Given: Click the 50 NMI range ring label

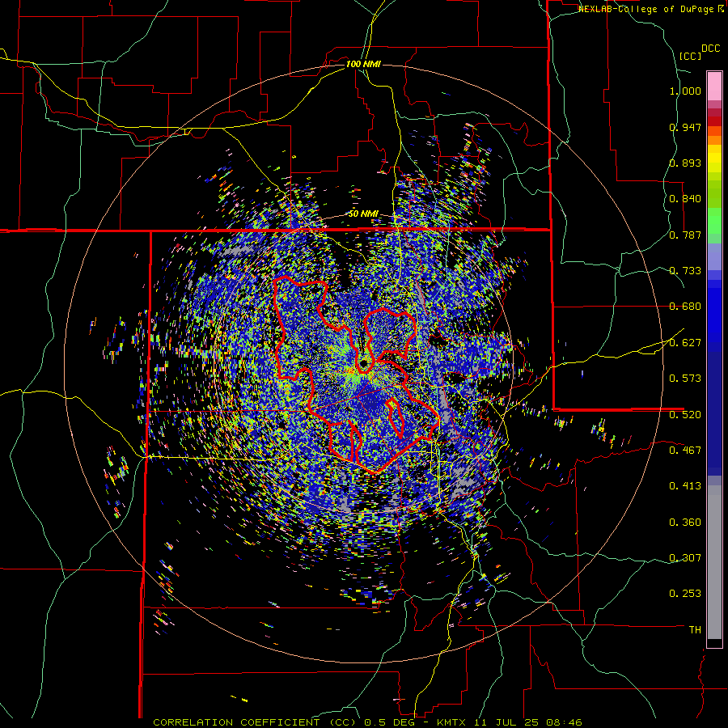Looking at the screenshot, I should tap(363, 214).
